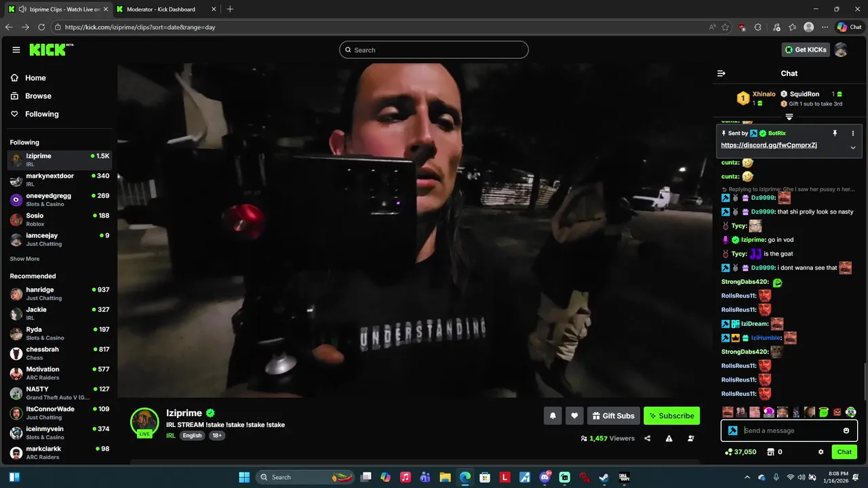The image size is (868, 488).
Task: Click the chat scrollbar
Action: tap(864, 381)
